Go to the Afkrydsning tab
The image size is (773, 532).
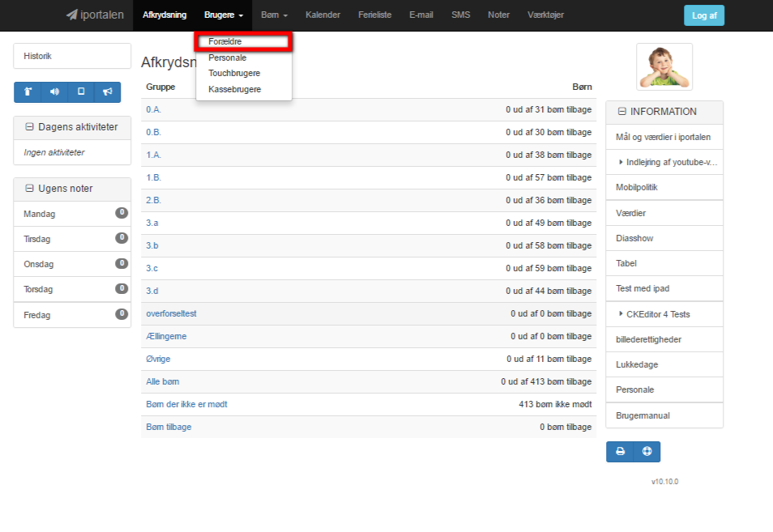pyautogui.click(x=164, y=15)
